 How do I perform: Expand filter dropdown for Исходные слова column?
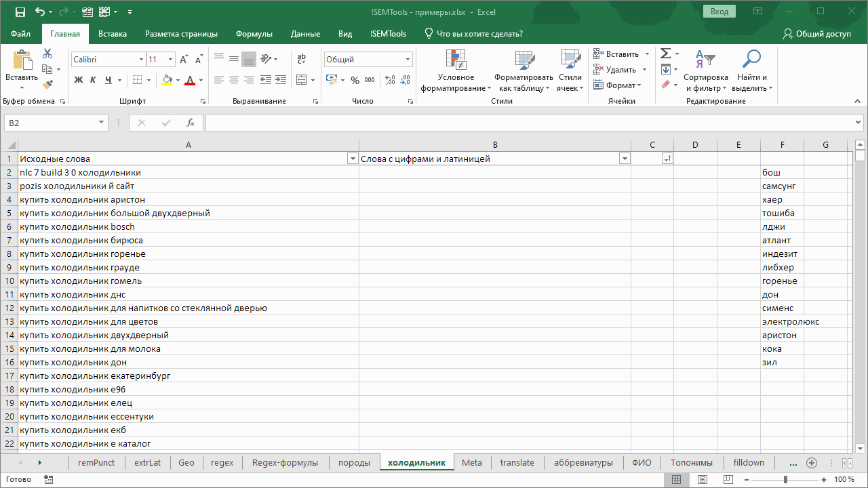coord(352,159)
